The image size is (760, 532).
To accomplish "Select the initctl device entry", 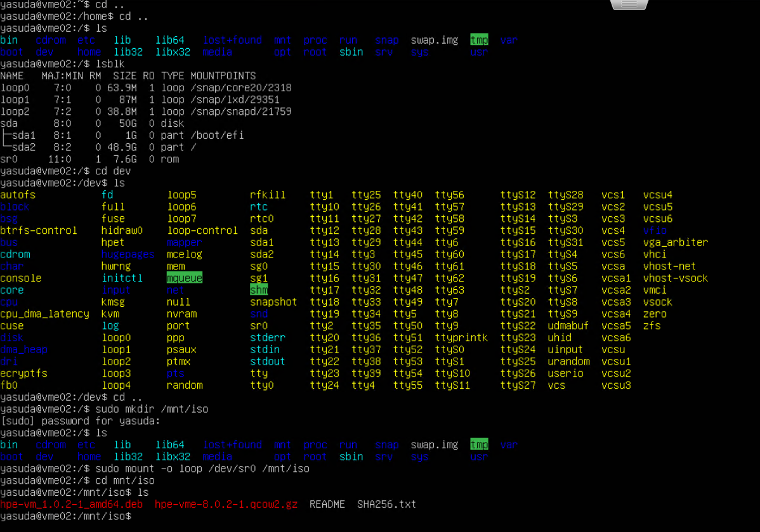I will click(122, 278).
